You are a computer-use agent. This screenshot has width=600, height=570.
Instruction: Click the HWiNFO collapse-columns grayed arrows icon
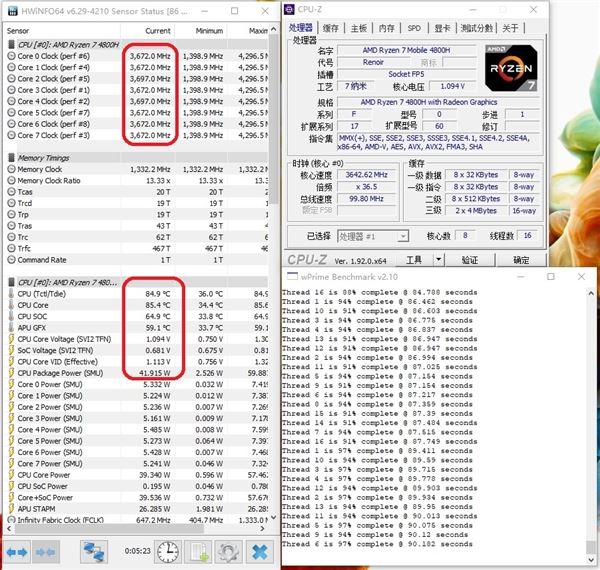click(46, 552)
